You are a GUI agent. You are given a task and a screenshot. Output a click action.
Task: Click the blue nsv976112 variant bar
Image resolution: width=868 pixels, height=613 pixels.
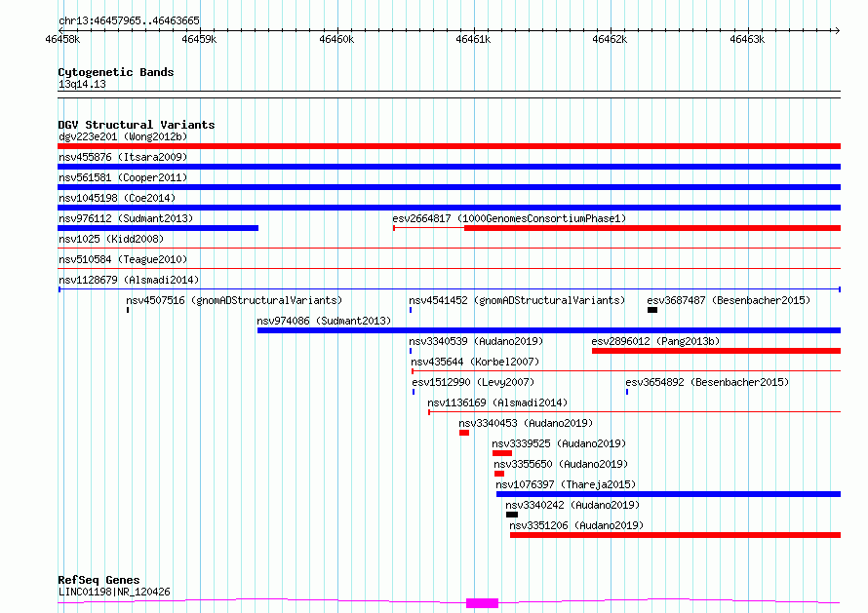pyautogui.click(x=158, y=228)
